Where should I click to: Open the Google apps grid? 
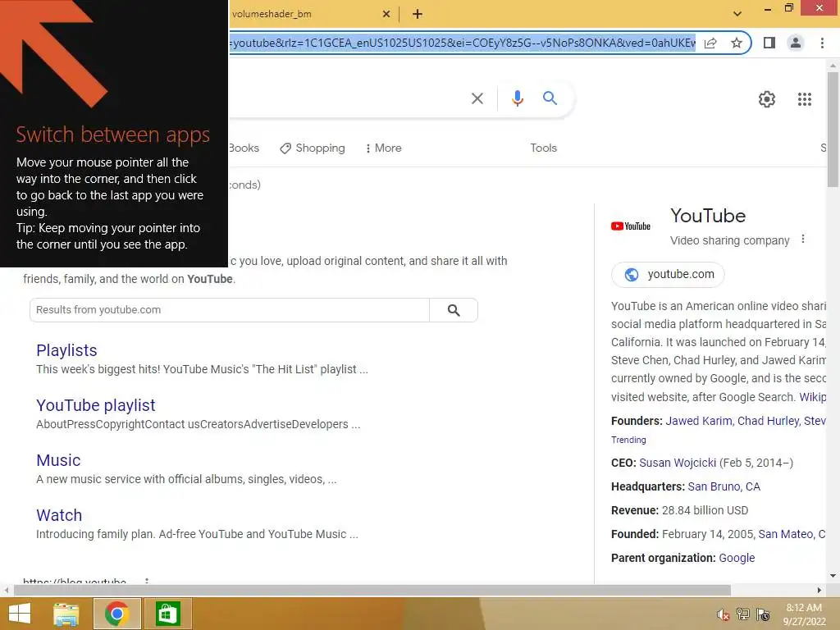coord(804,99)
